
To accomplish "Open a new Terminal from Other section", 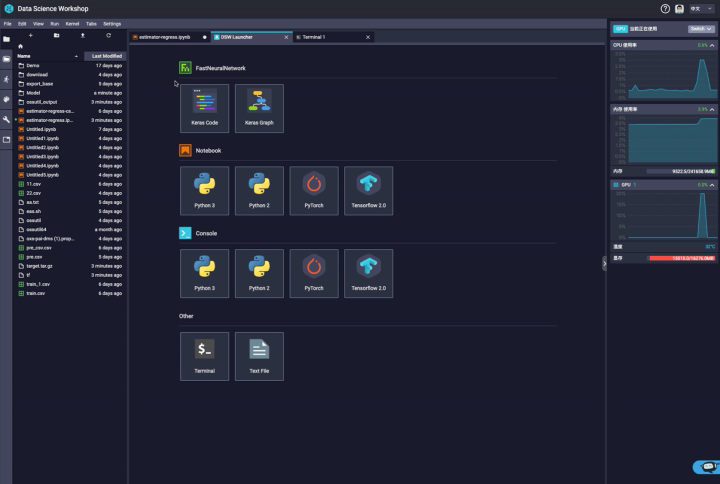I will point(204,356).
